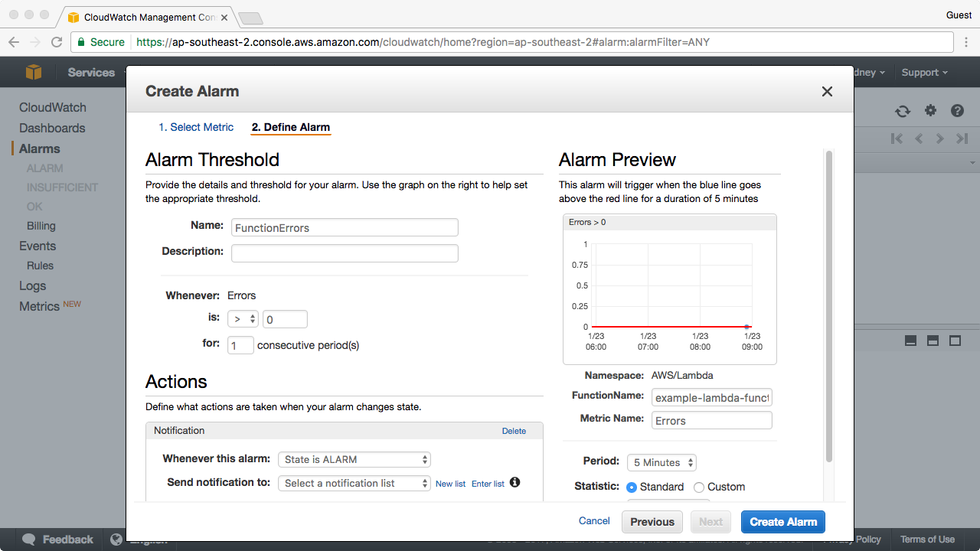Go to last page of alarms

(962, 139)
